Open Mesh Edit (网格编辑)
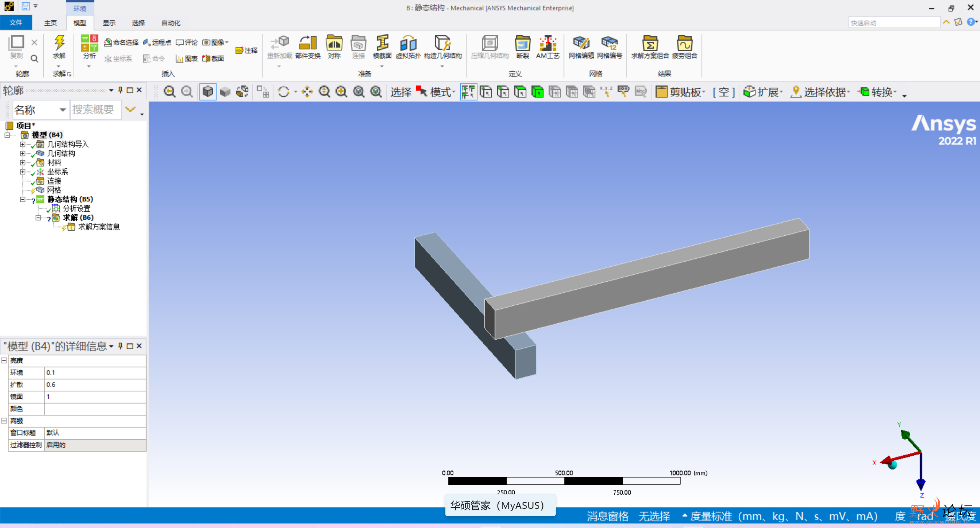980x528 pixels. click(x=581, y=47)
